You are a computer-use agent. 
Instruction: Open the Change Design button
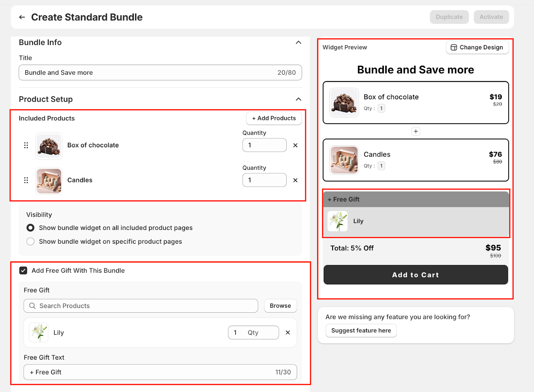(x=477, y=47)
